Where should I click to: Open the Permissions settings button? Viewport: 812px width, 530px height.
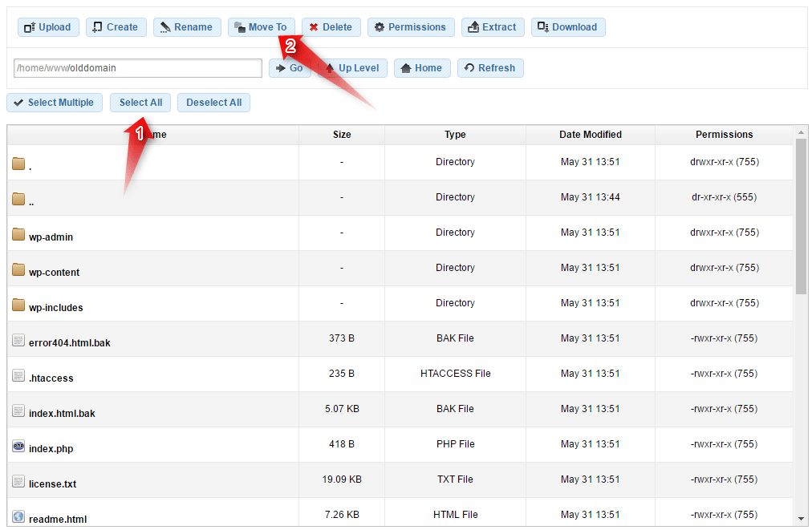click(410, 27)
